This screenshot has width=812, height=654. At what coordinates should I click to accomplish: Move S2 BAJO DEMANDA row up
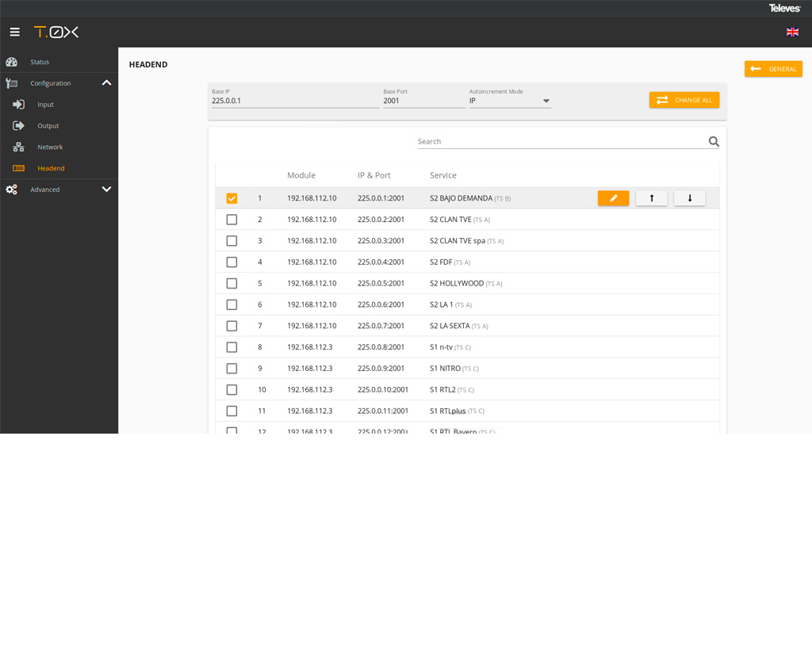click(x=652, y=198)
